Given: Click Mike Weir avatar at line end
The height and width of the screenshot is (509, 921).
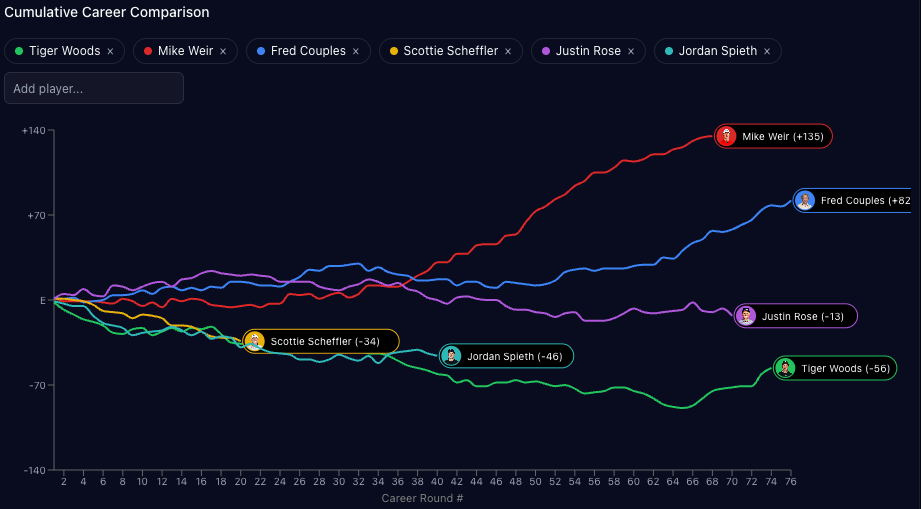Looking at the screenshot, I should tap(727, 136).
